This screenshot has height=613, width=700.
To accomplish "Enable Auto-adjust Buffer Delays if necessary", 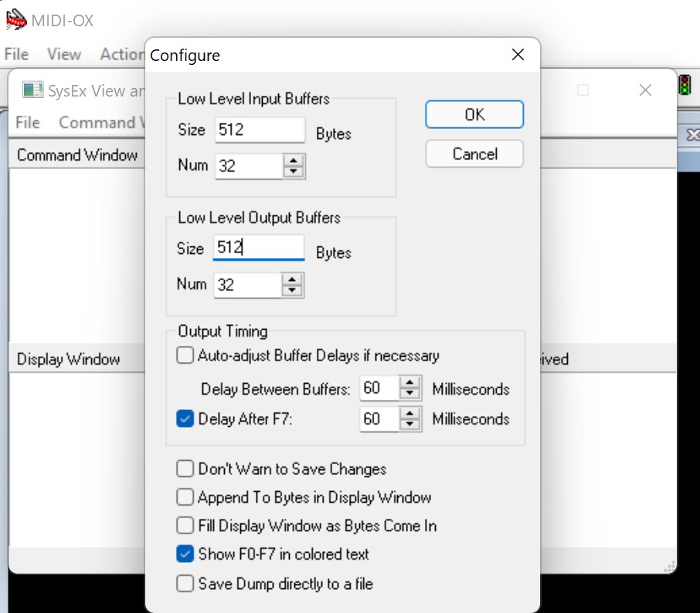I will coord(185,356).
